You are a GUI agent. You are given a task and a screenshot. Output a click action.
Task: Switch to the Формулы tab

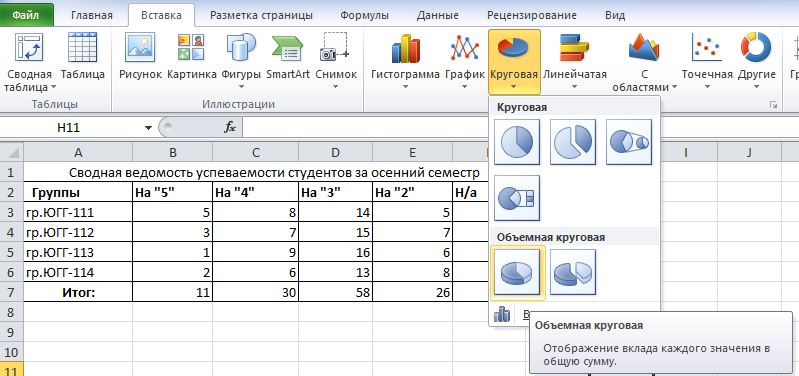tap(364, 15)
